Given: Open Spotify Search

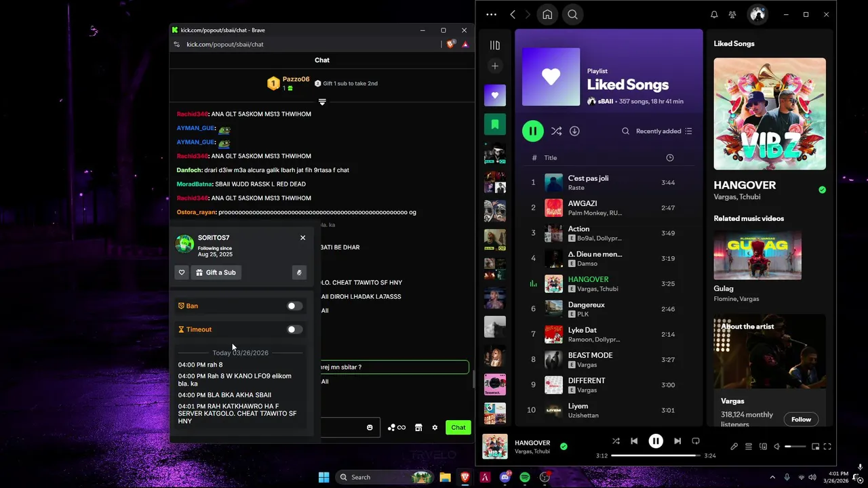Looking at the screenshot, I should click(573, 14).
